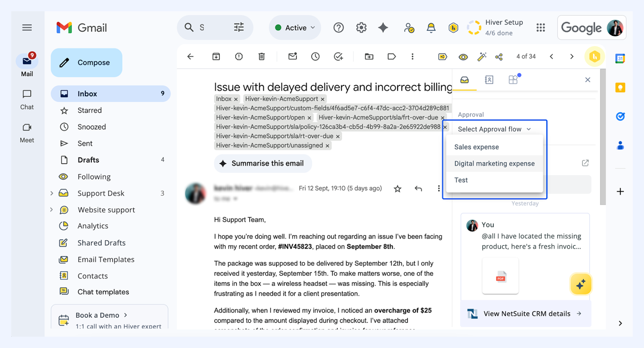Remove Hiver-kevin-AcmeSupport/unassigned label
This screenshot has height=348, width=644.
click(327, 146)
